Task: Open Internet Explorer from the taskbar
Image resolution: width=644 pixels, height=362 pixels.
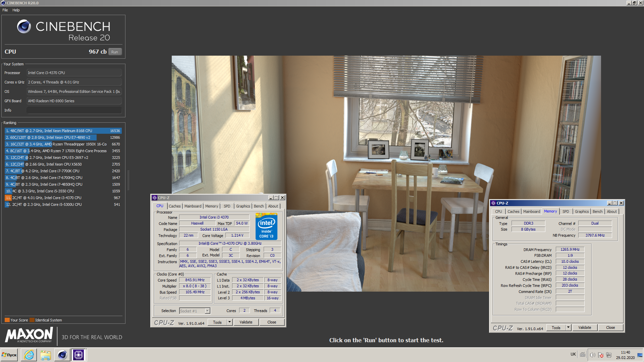Action: coord(29,355)
